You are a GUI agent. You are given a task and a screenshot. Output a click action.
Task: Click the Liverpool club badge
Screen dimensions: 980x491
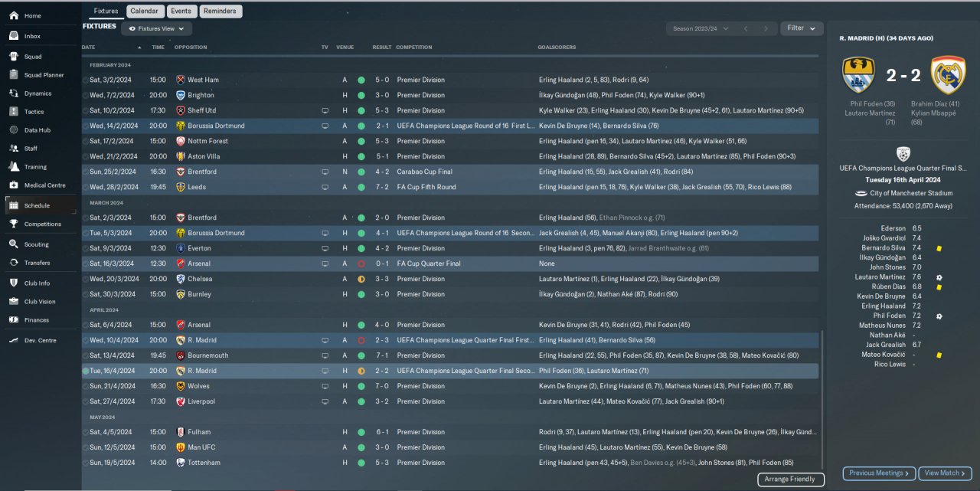[x=181, y=401]
